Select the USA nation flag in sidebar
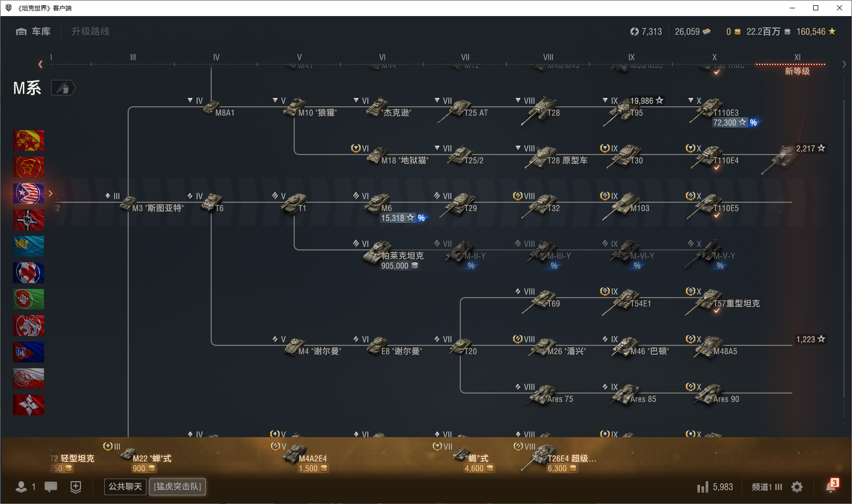The image size is (852, 504). [29, 193]
